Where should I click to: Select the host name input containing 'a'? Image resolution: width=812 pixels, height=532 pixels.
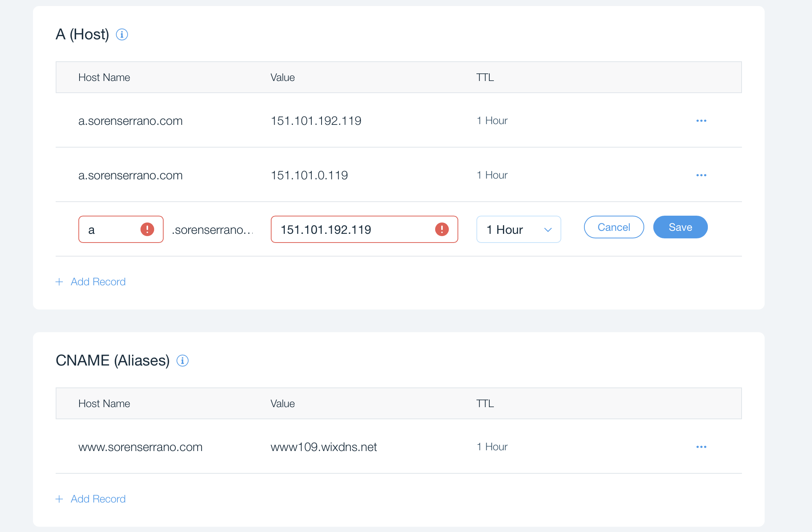point(114,229)
